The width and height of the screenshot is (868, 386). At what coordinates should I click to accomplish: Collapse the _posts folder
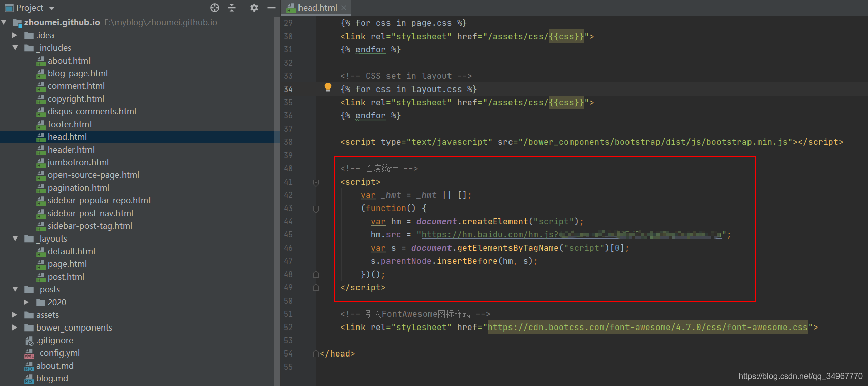[x=15, y=289]
